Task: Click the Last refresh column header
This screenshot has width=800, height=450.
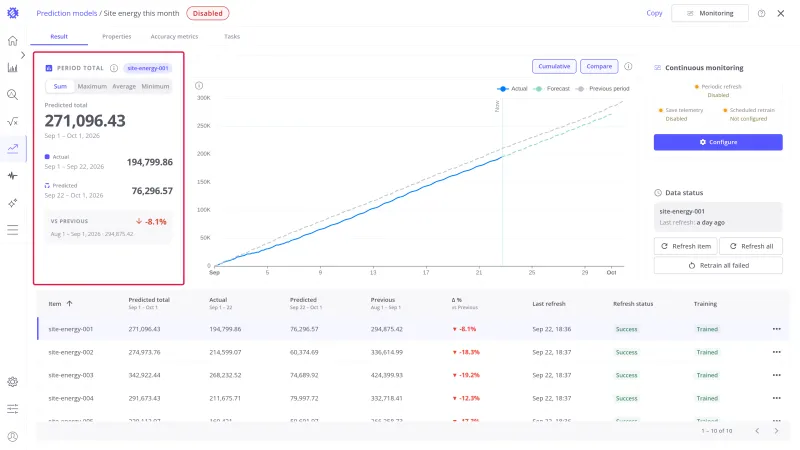Action: pyautogui.click(x=549, y=304)
